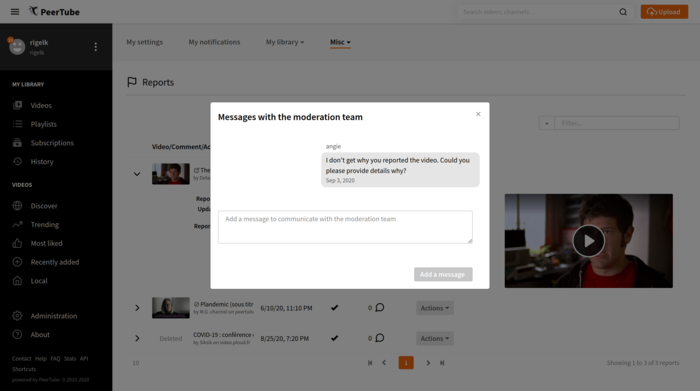Click the search magnifier icon
The height and width of the screenshot is (391, 700).
623,12
